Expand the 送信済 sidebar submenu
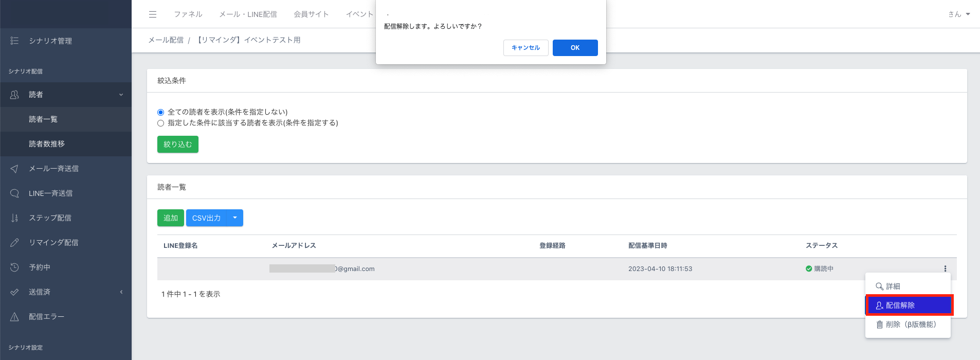Image resolution: width=980 pixels, height=360 pixels. 121,292
